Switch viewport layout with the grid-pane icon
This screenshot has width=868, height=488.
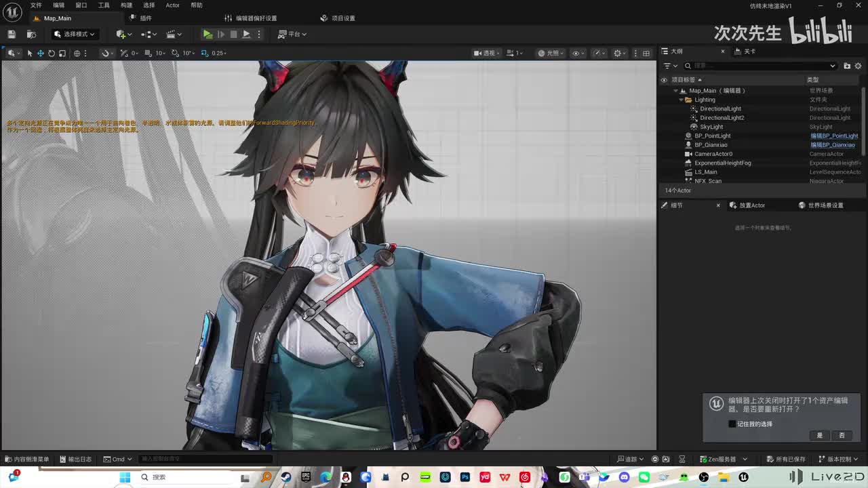click(646, 53)
